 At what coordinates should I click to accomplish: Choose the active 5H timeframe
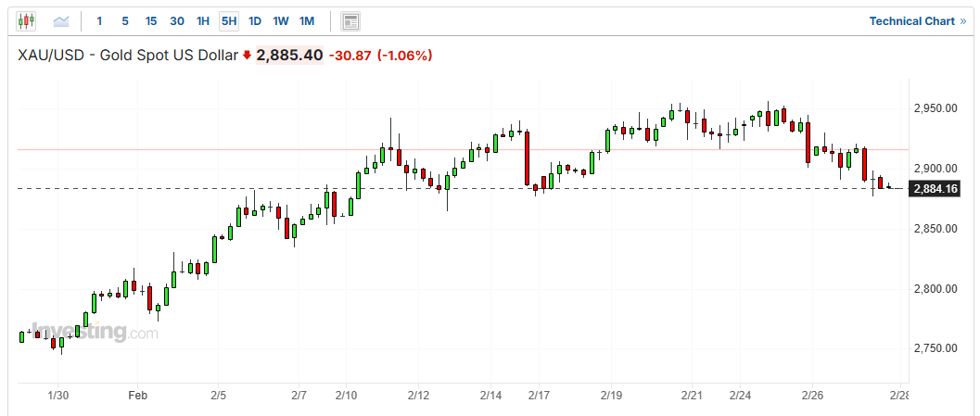point(229,21)
